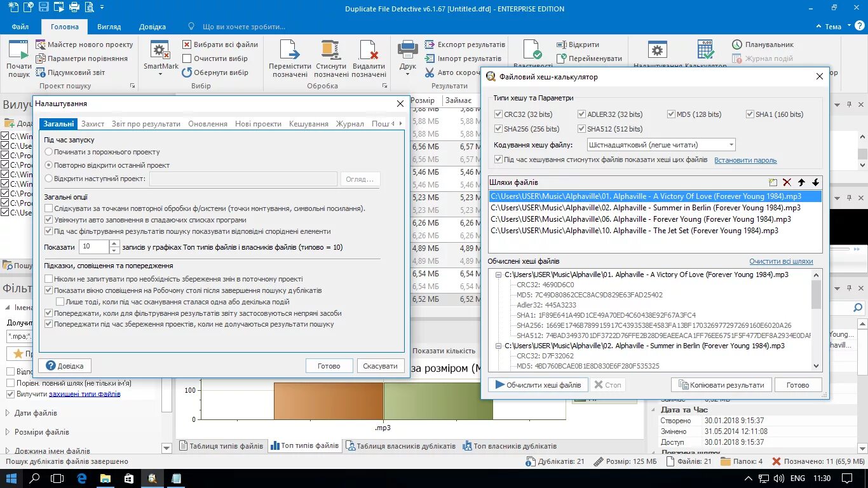Click the vertical scrollbar in computed hashes

(x=817, y=320)
